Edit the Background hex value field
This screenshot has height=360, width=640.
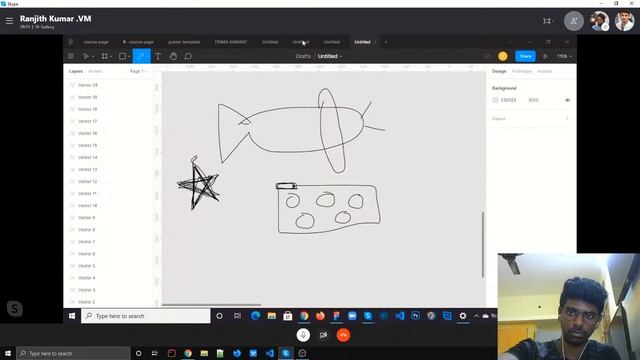(x=509, y=100)
